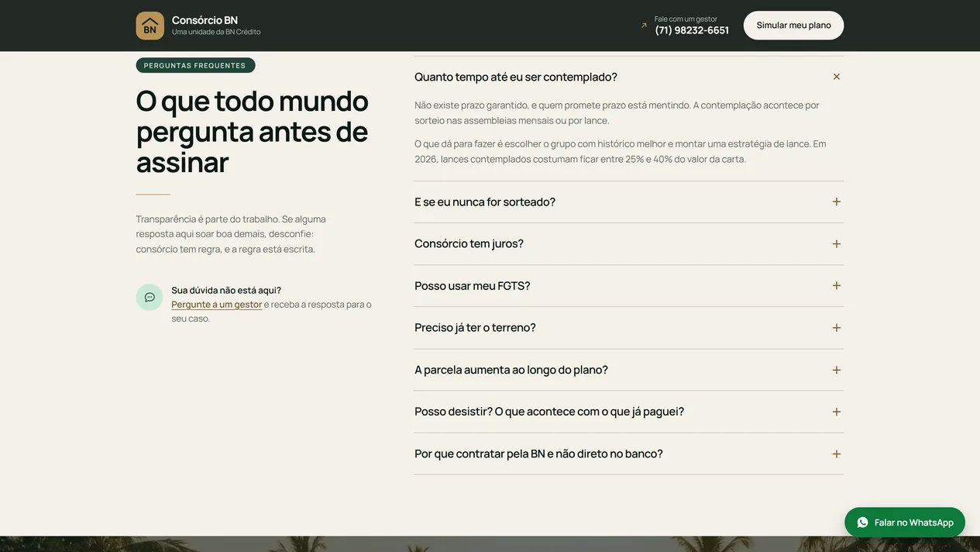Click the 'Sua dúvida não está aqui?' text

[x=226, y=290]
